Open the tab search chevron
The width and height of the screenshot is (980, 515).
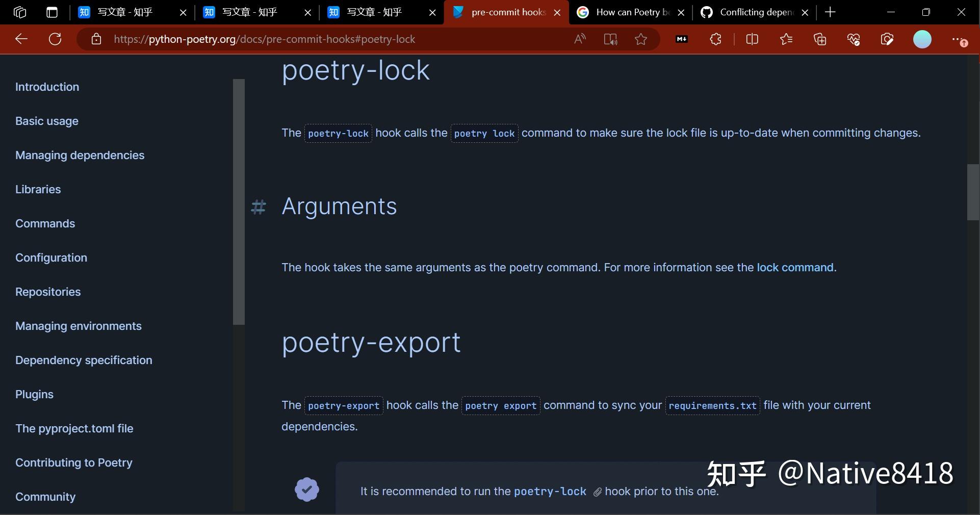click(x=51, y=12)
